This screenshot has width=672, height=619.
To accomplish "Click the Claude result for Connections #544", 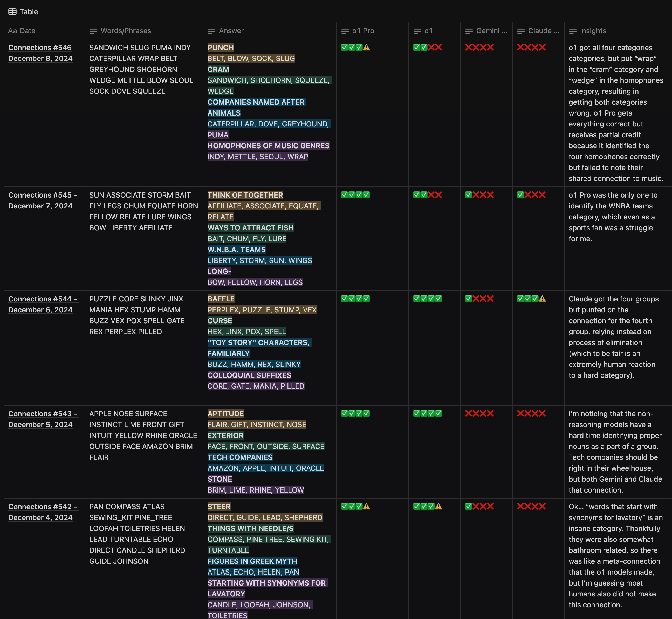I will 531,299.
